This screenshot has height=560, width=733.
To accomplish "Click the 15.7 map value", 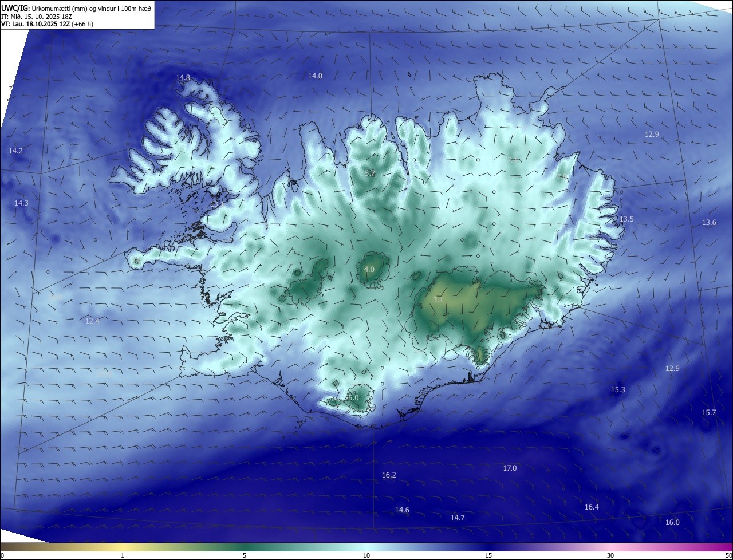I will point(709,412).
